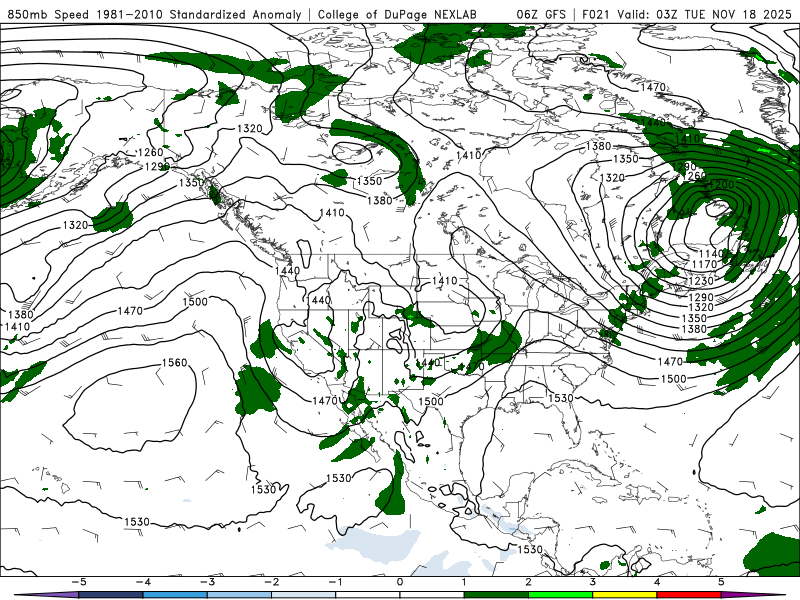800x600 pixels.
Task: Click the red 4 to 5 colorbar segment
Action: click(689, 595)
